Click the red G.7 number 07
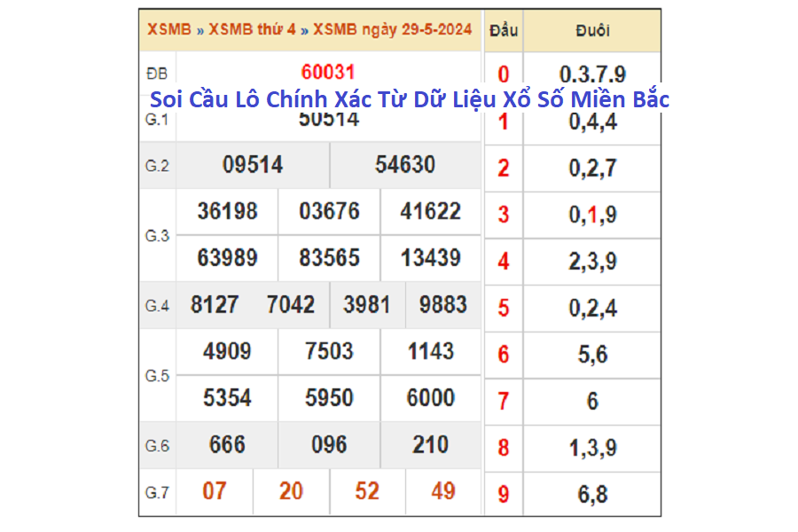The width and height of the screenshot is (798, 532). click(x=214, y=491)
